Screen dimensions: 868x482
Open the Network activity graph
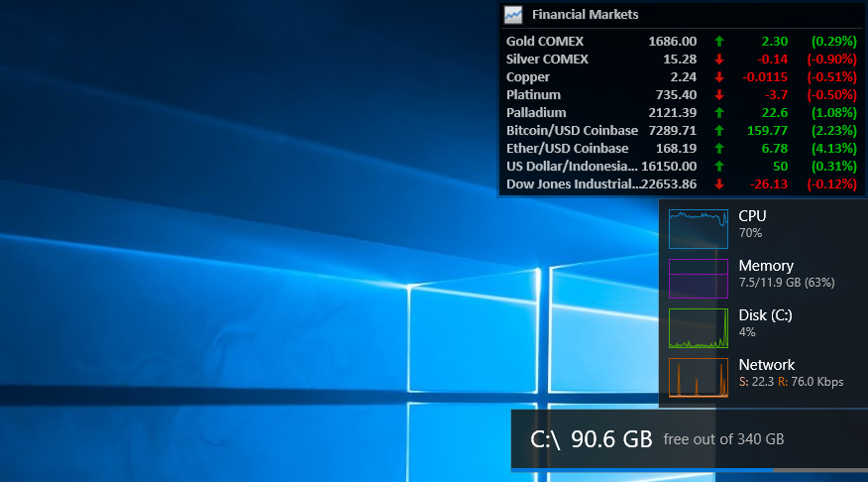tap(698, 378)
